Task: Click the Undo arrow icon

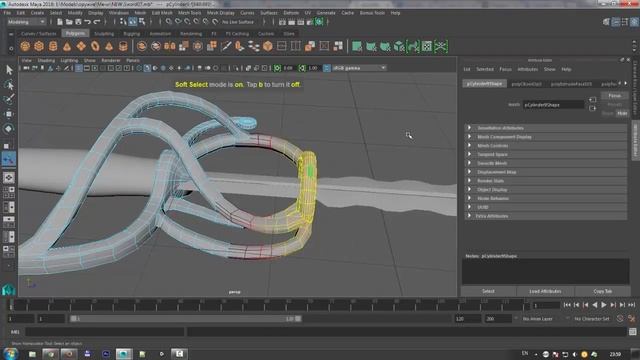Action: click(x=87, y=22)
